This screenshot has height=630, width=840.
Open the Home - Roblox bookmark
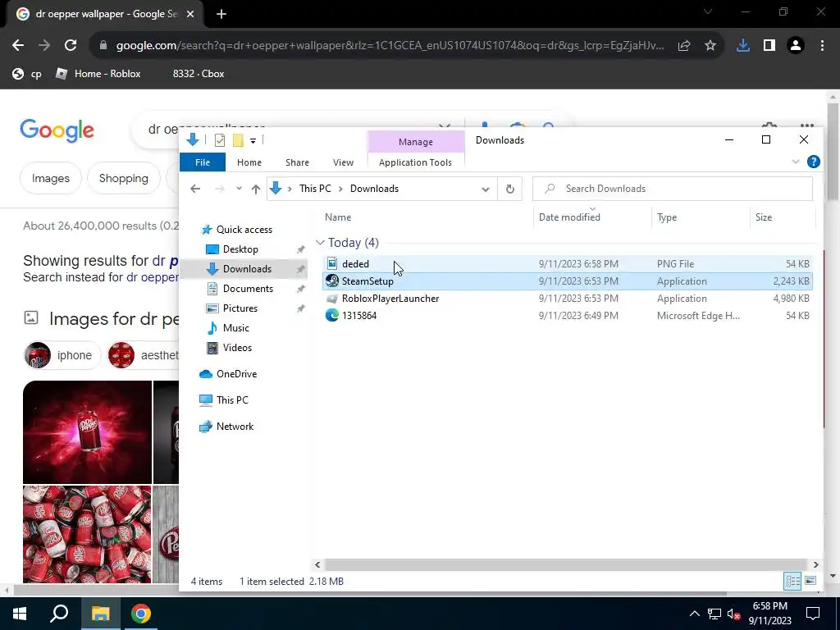pyautogui.click(x=98, y=74)
